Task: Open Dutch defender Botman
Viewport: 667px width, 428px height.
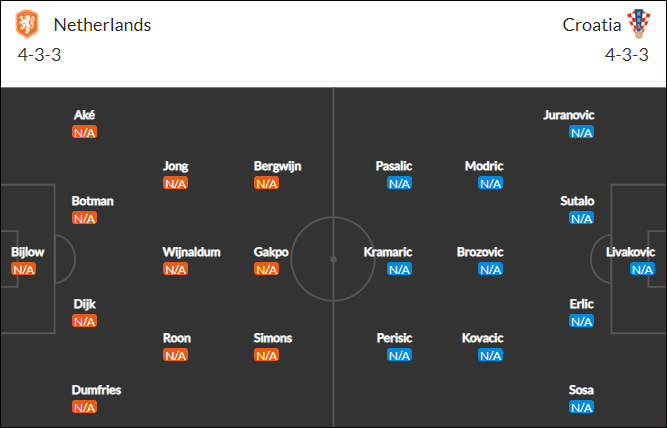Action: pyautogui.click(x=92, y=201)
